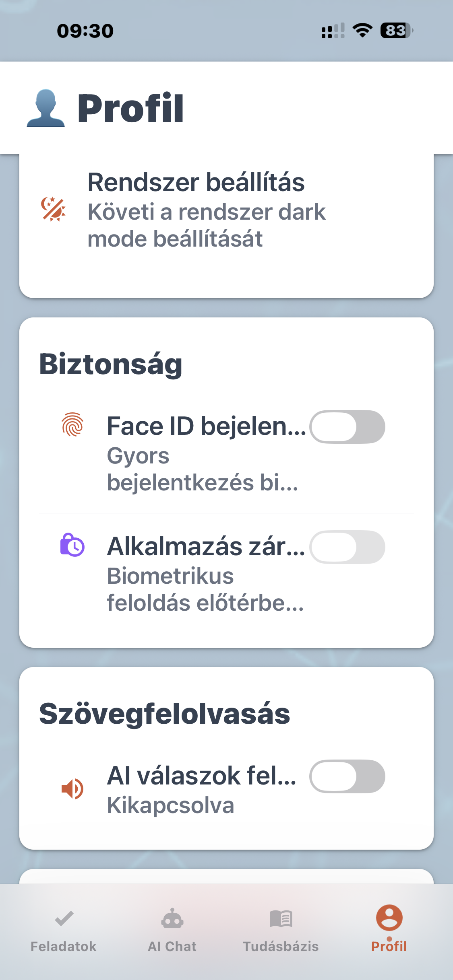The image size is (453, 980).
Task: Tap the profile silhouette icon in header
Action: click(46, 108)
